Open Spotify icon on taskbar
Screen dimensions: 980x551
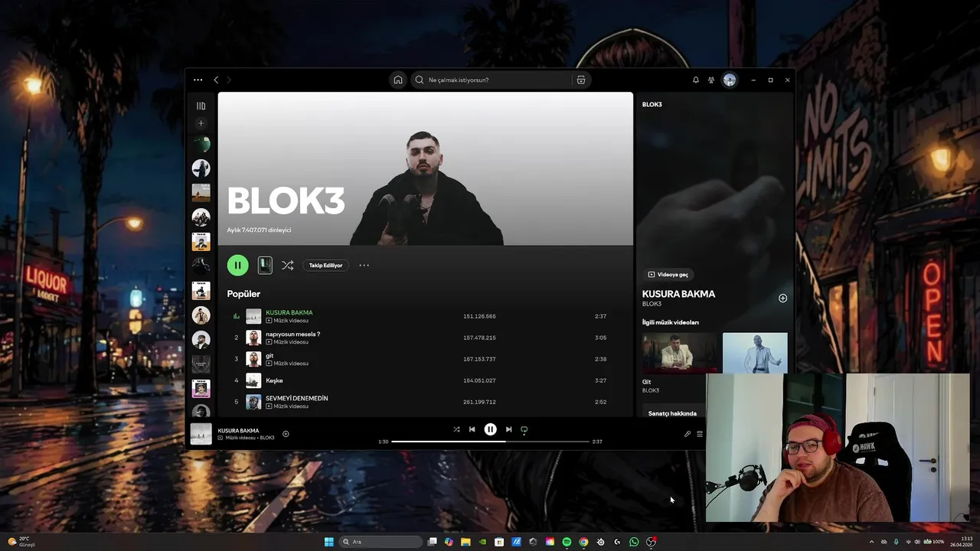point(567,542)
